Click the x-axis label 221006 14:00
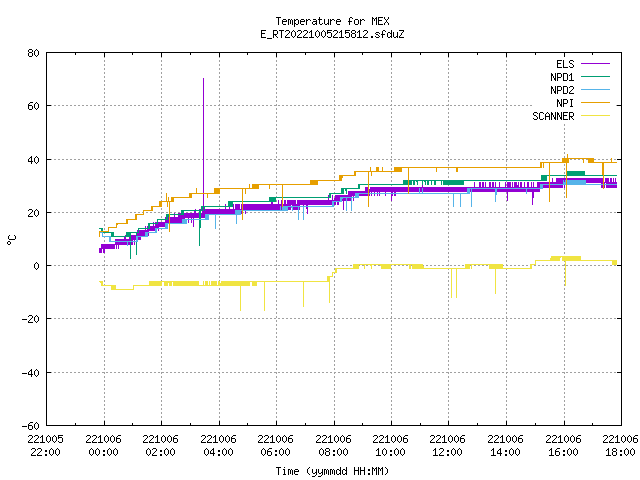 (x=506, y=446)
